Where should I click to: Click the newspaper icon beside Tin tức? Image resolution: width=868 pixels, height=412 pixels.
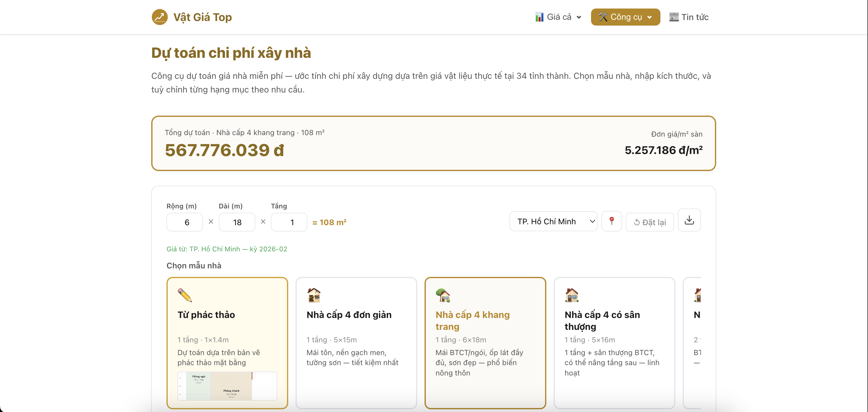click(x=674, y=17)
